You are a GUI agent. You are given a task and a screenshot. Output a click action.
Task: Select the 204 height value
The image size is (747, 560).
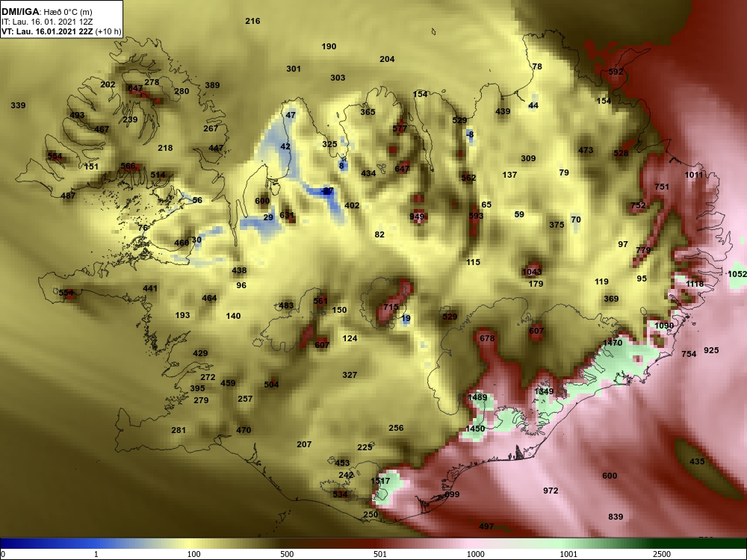pos(387,59)
